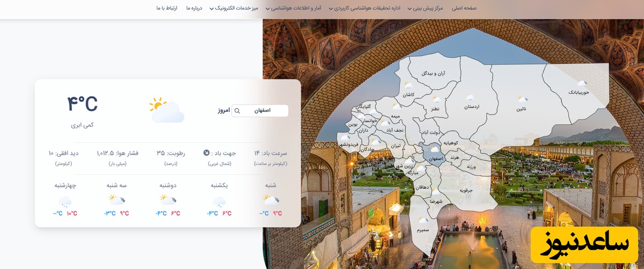Click the city search field showing اصفهان
Screen dimensions: 644x269
tap(264, 111)
